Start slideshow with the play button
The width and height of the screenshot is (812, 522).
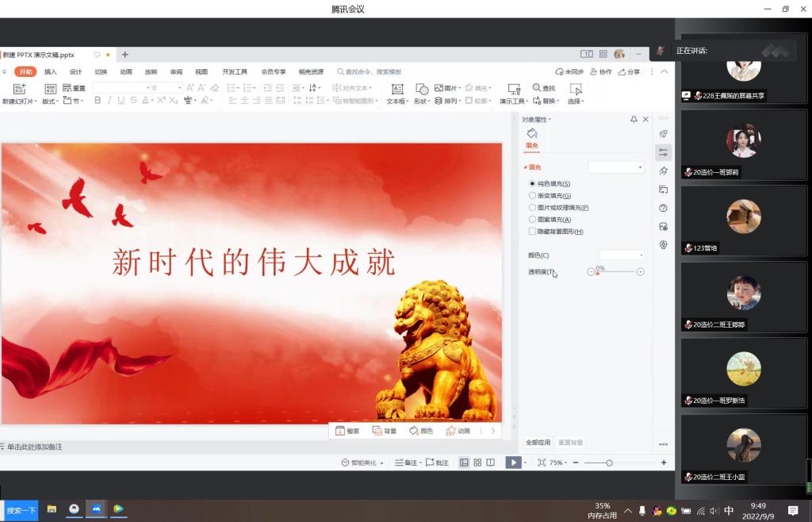pyautogui.click(x=513, y=463)
